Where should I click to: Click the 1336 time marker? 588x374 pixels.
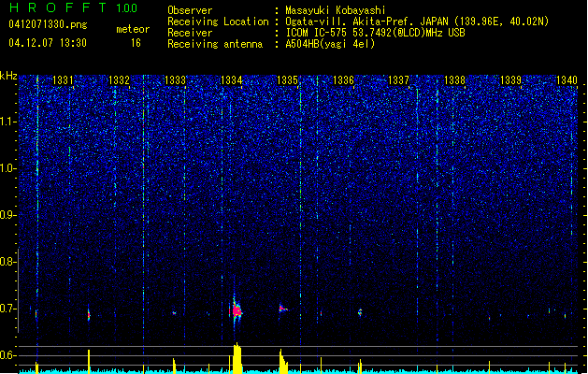(x=343, y=80)
